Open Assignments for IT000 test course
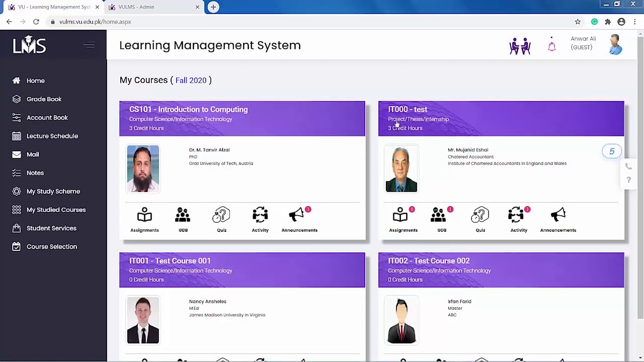The height and width of the screenshot is (362, 644). (403, 220)
